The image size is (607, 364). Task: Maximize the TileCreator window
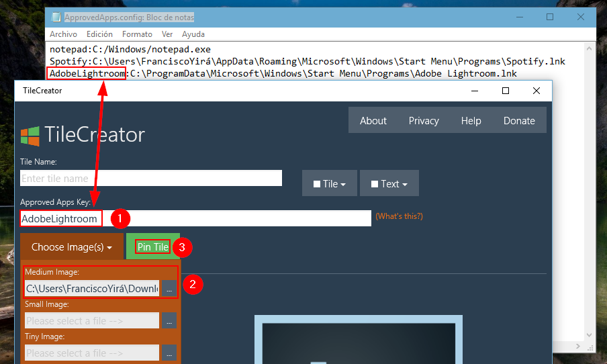pyautogui.click(x=506, y=91)
